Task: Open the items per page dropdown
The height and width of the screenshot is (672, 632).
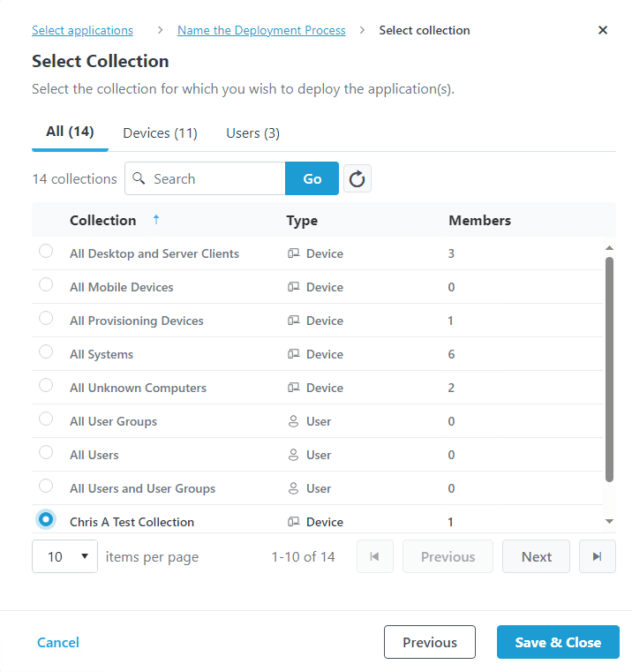Action: coord(64,556)
